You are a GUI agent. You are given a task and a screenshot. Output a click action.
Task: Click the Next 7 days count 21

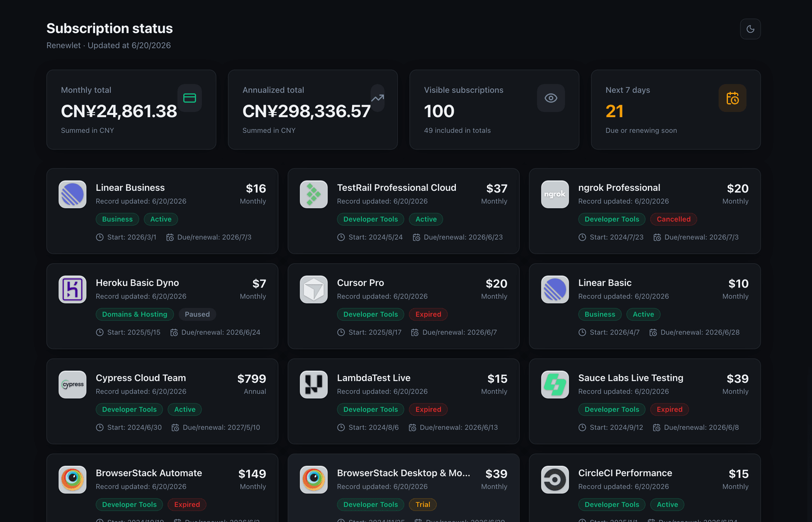pyautogui.click(x=615, y=111)
